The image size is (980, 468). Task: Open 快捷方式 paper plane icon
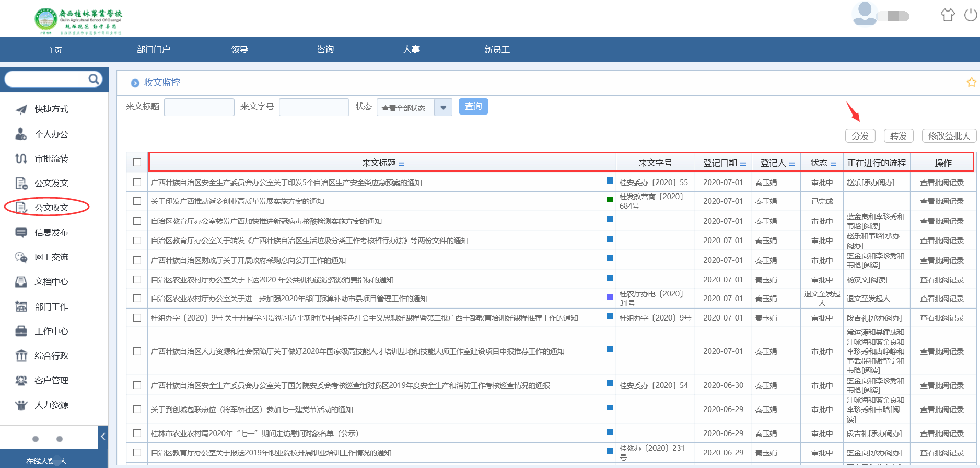(21, 109)
